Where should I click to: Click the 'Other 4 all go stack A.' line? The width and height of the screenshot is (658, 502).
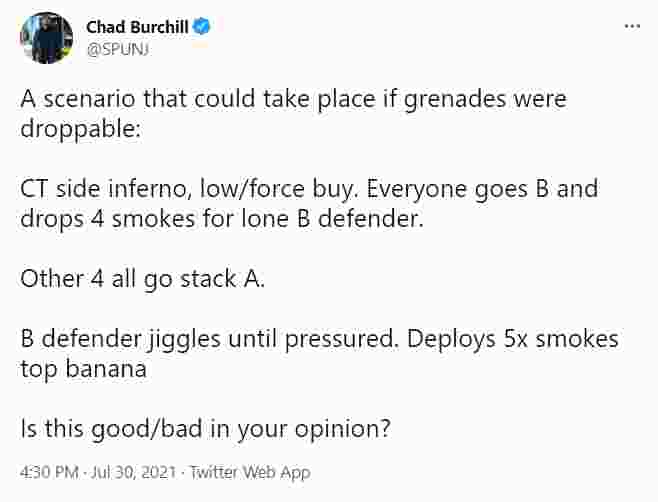142,279
